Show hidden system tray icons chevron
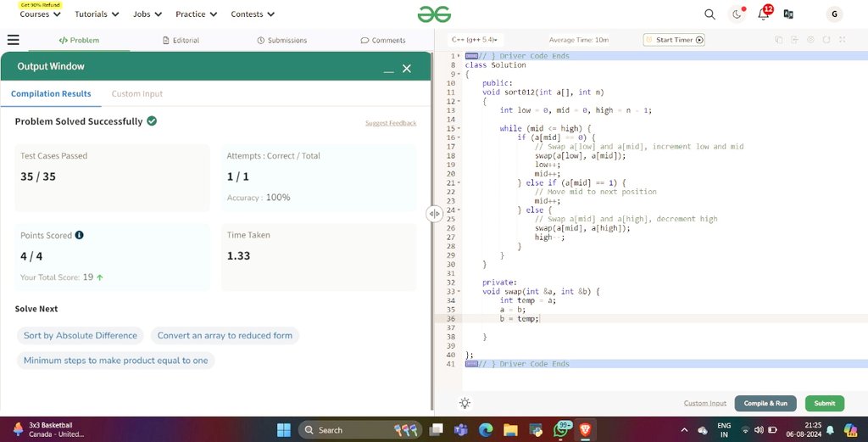Screen dimensions: 868x442 pos(684,430)
